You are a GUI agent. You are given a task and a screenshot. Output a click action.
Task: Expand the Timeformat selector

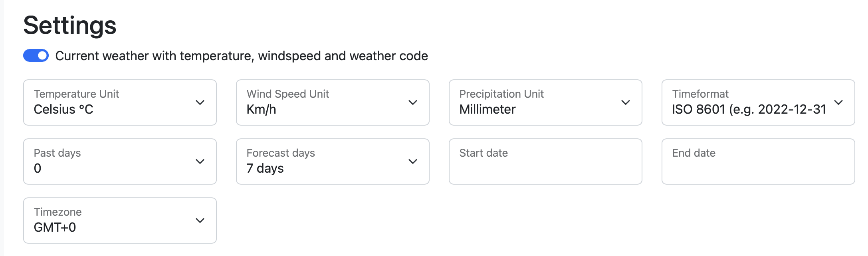tap(758, 102)
